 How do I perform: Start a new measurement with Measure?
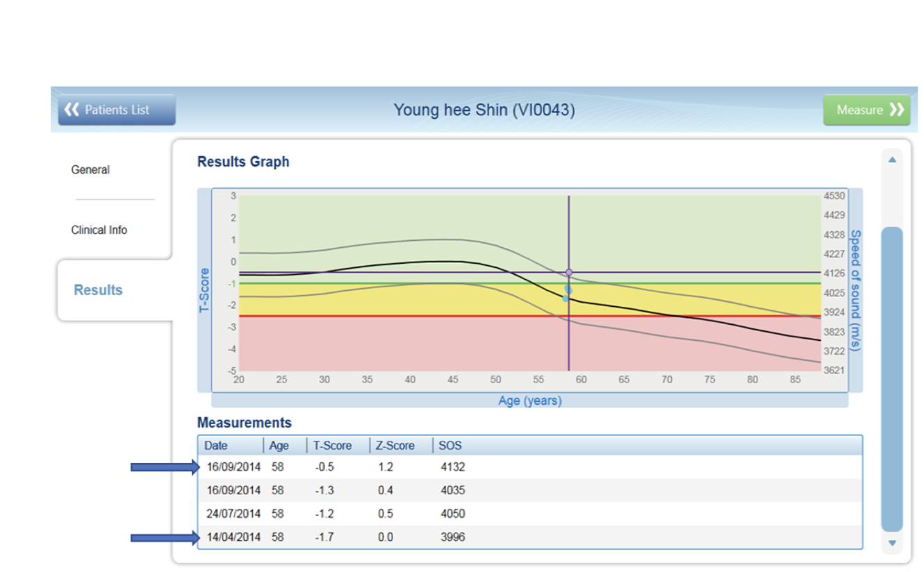coord(866,110)
